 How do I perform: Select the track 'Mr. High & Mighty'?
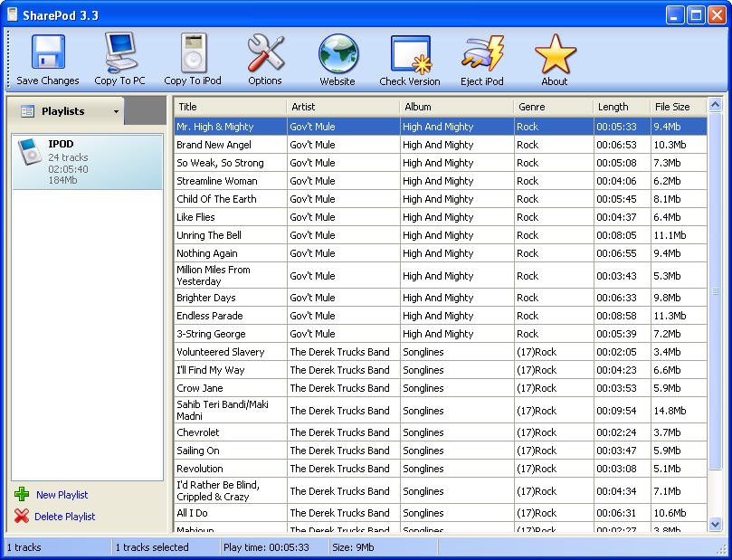click(441, 127)
